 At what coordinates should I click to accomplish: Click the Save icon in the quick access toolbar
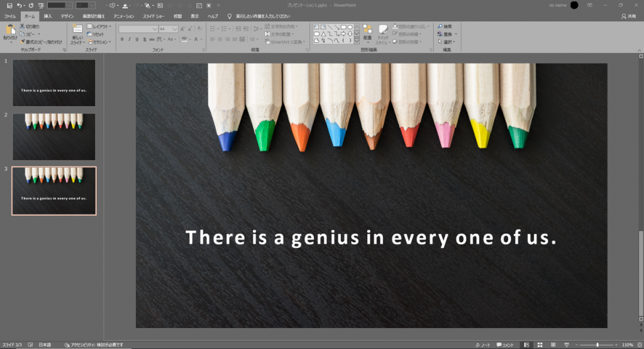(x=10, y=5)
